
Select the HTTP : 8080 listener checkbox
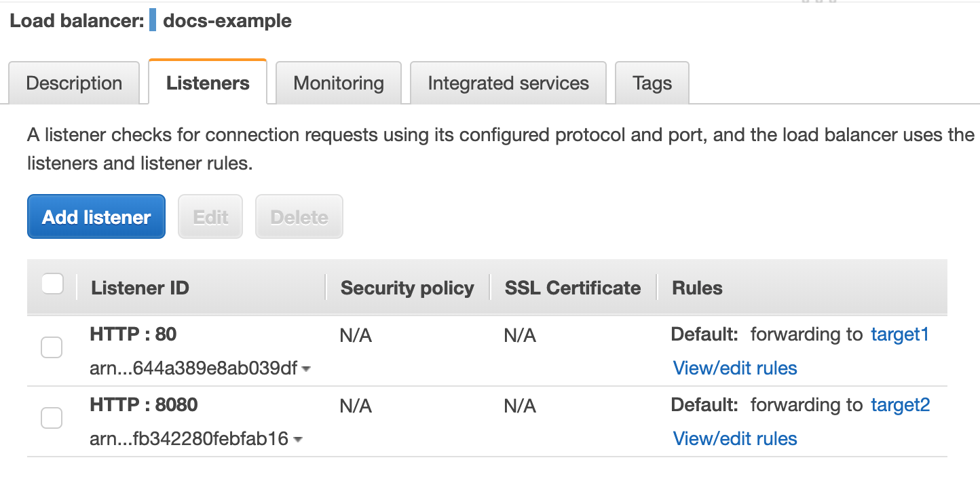click(x=52, y=418)
